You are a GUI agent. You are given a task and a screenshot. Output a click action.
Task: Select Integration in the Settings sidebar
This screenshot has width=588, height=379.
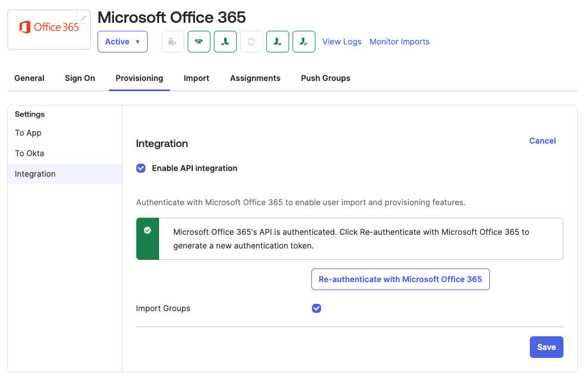(35, 174)
